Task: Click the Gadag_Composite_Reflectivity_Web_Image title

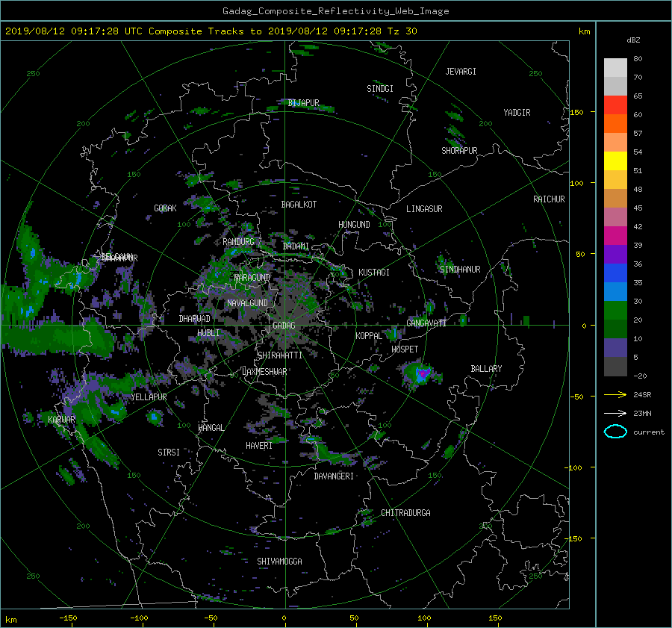Action: point(335,11)
